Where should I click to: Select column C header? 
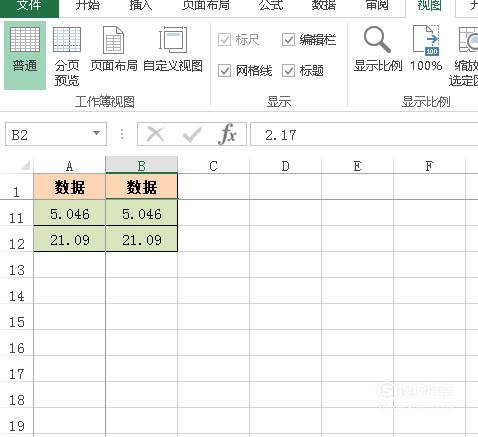(x=213, y=166)
